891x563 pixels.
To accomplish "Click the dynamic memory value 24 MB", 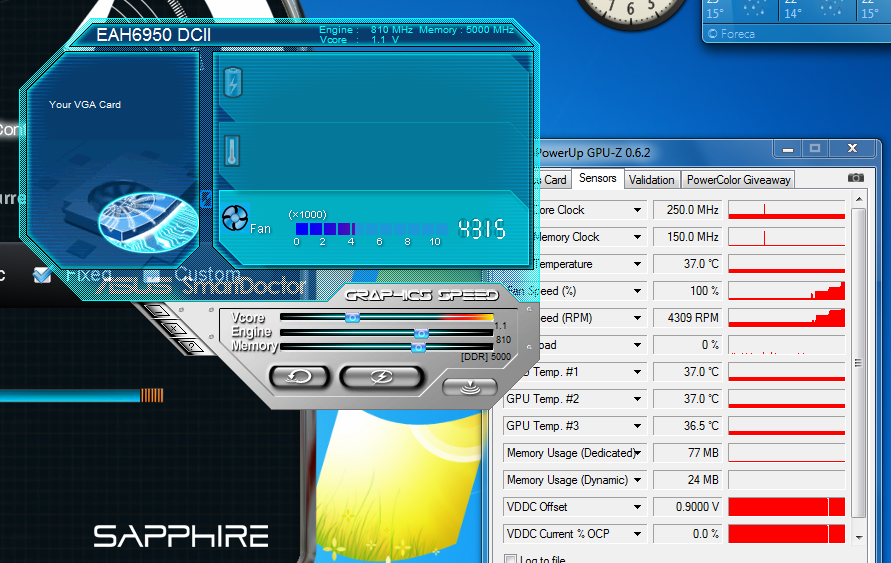I will click(x=688, y=480).
